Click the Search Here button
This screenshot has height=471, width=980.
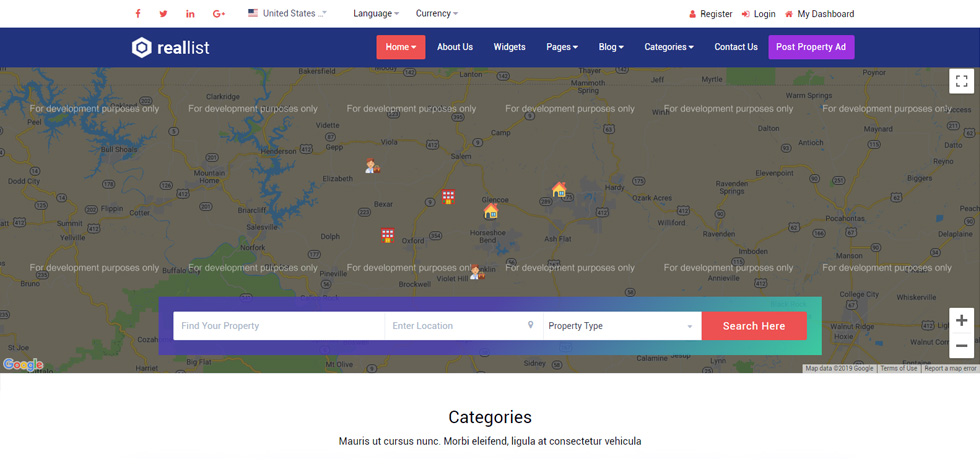tap(754, 326)
